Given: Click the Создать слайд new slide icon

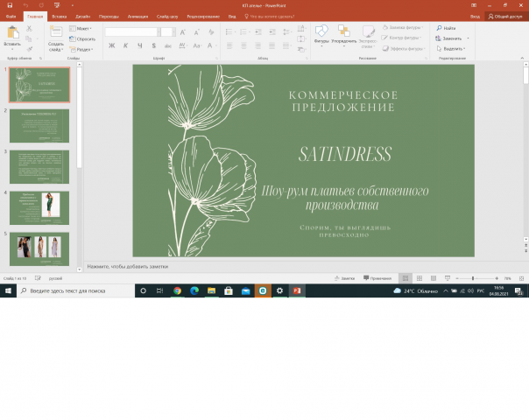Looking at the screenshot, I should point(56,32).
